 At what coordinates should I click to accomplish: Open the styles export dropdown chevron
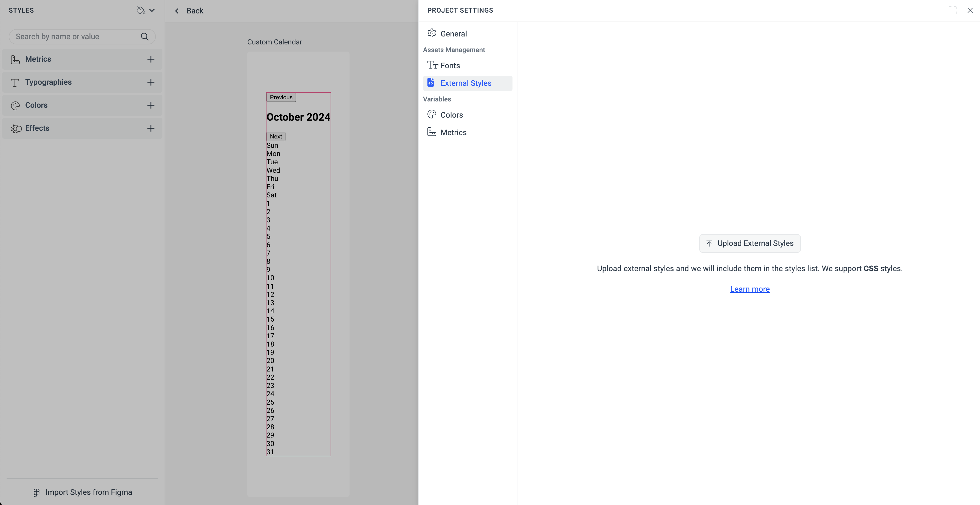tap(152, 10)
